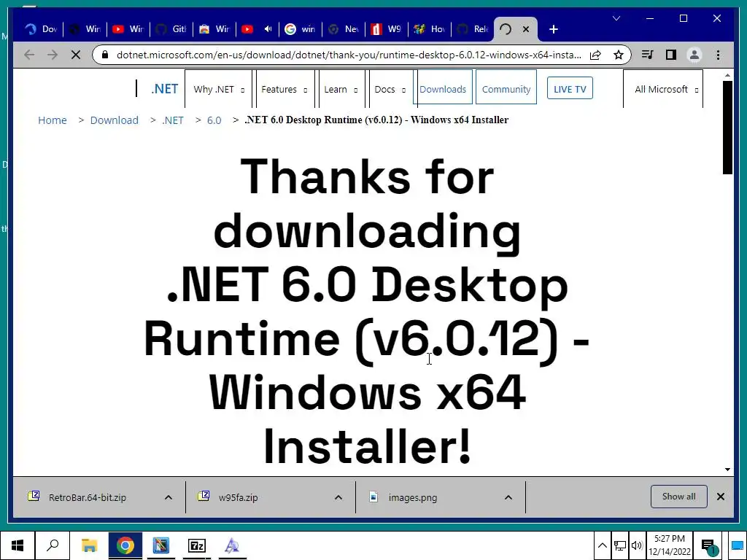747x560 pixels.
Task: Expand options for w95fa.zip download
Action: click(338, 497)
